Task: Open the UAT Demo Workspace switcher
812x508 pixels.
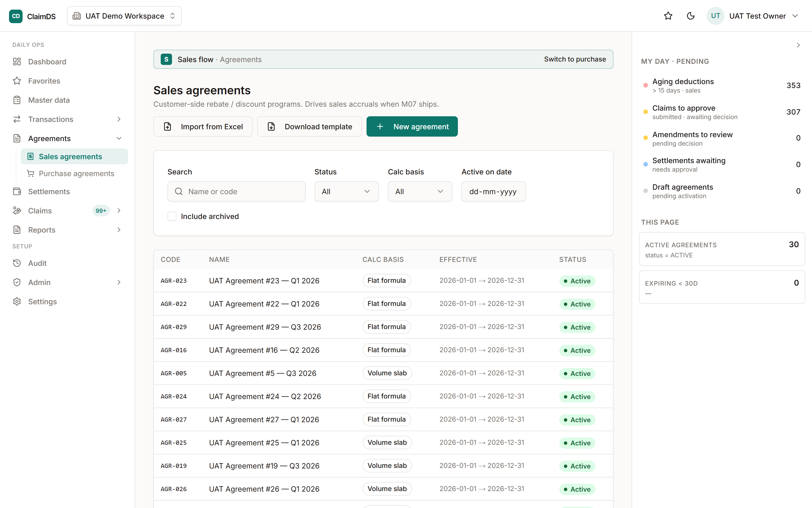Action: [x=124, y=16]
